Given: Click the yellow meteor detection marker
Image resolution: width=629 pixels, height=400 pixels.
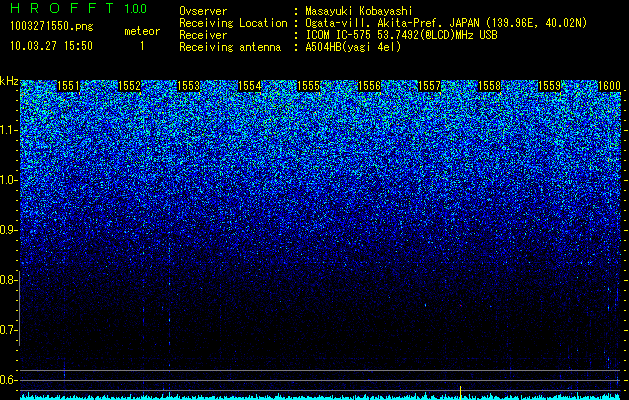Looking at the screenshot, I should [461, 392].
